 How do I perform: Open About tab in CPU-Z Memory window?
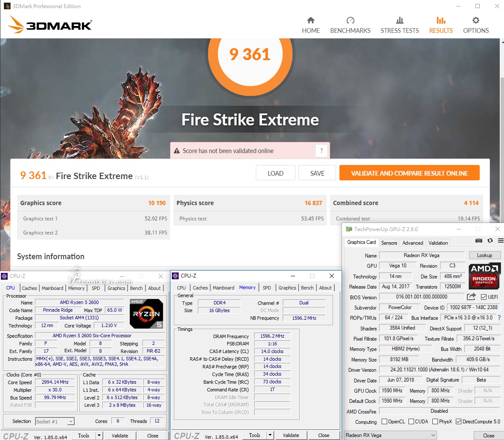(325, 288)
